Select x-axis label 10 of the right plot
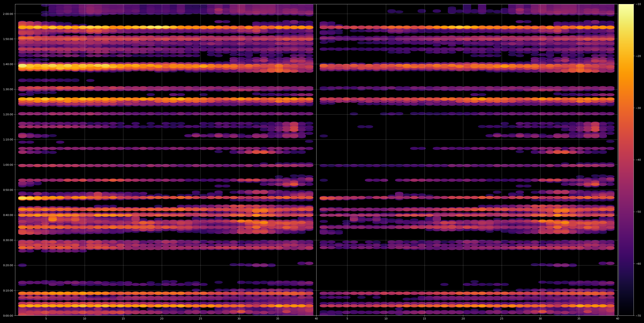The image size is (644, 323). coord(386,319)
